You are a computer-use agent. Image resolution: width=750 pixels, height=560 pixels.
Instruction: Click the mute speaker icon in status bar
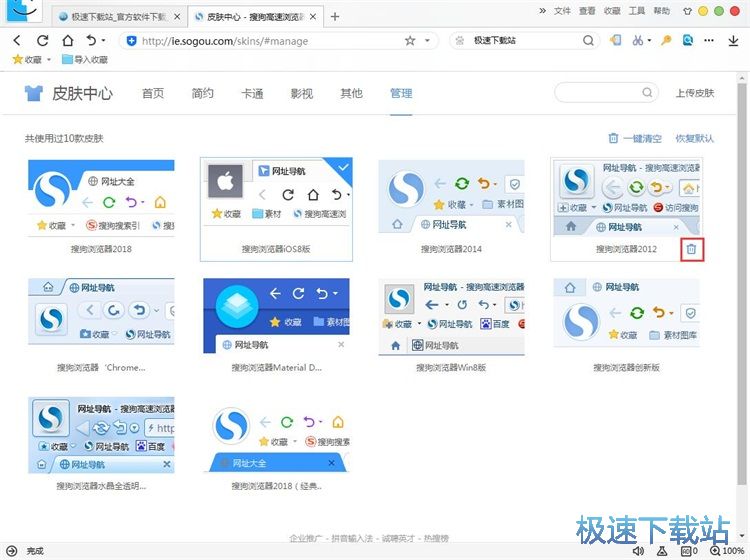click(x=638, y=551)
